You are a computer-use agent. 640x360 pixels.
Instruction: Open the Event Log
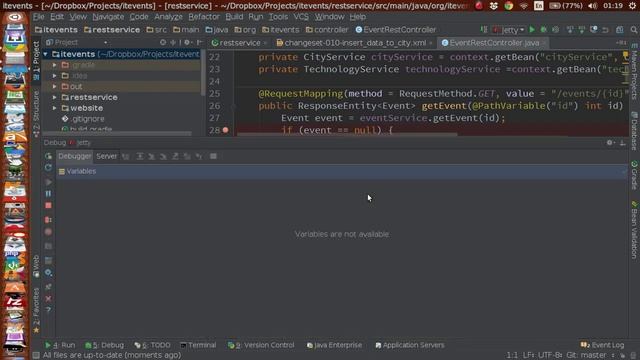[602, 345]
